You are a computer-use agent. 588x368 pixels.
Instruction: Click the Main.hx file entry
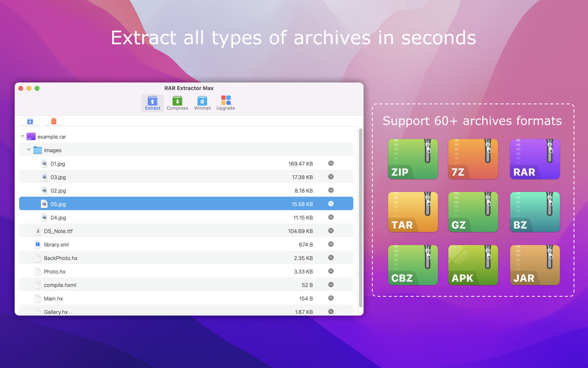[x=53, y=298]
